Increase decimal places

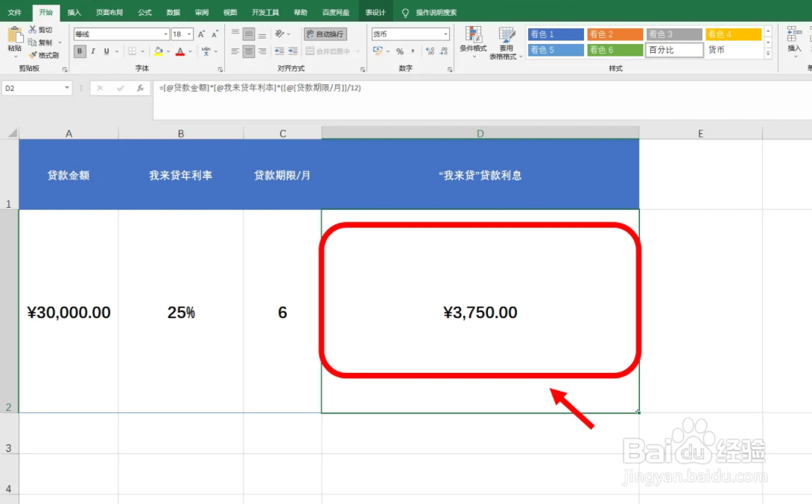[430, 51]
